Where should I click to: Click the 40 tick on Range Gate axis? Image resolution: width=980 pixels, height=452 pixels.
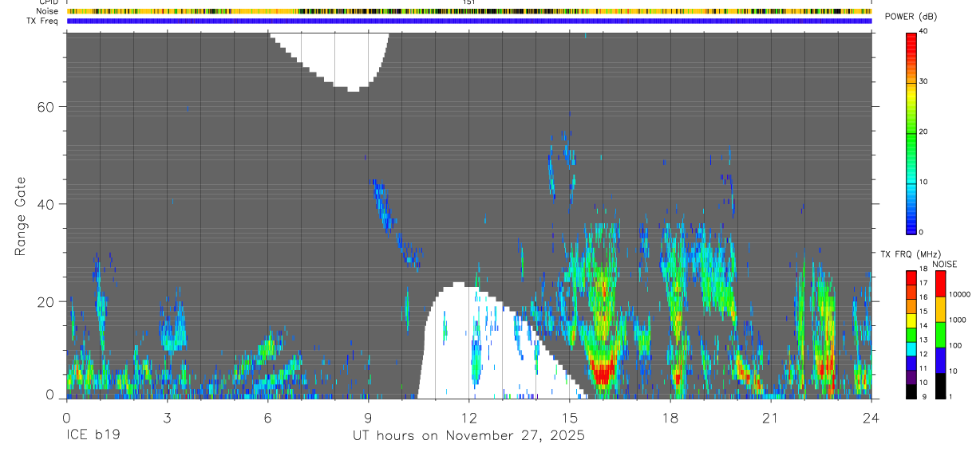pyautogui.click(x=47, y=204)
